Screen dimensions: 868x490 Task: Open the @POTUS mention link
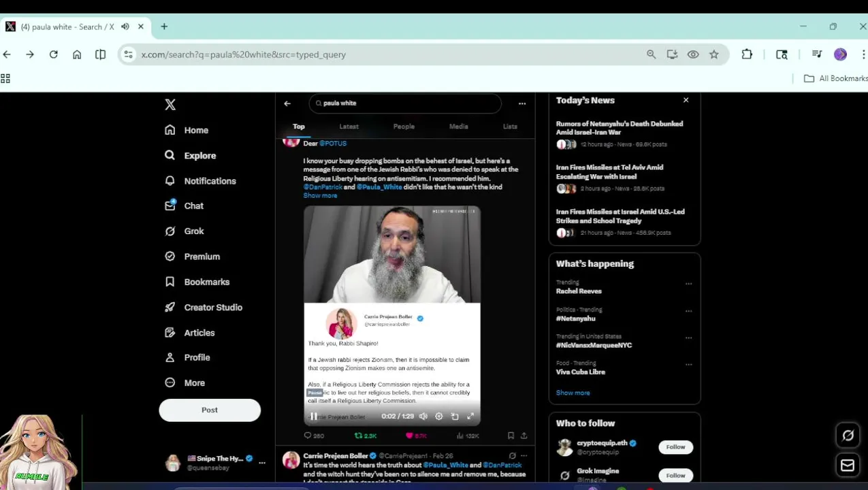333,144
